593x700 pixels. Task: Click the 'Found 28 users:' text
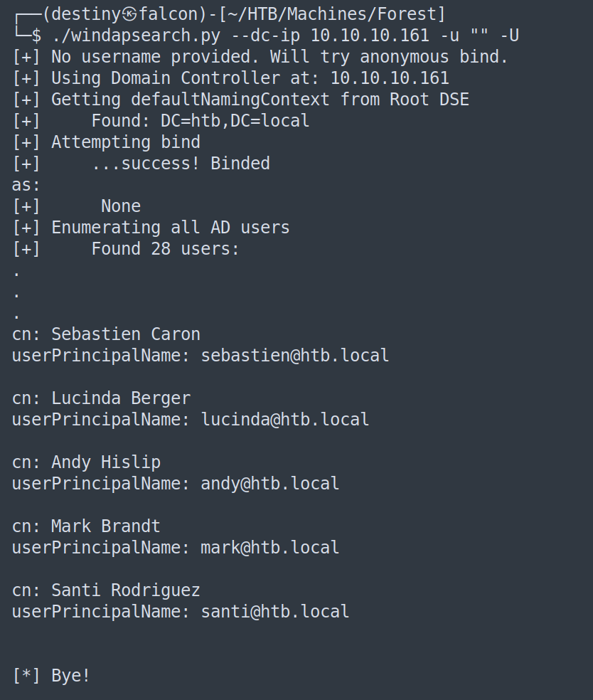[166, 249]
